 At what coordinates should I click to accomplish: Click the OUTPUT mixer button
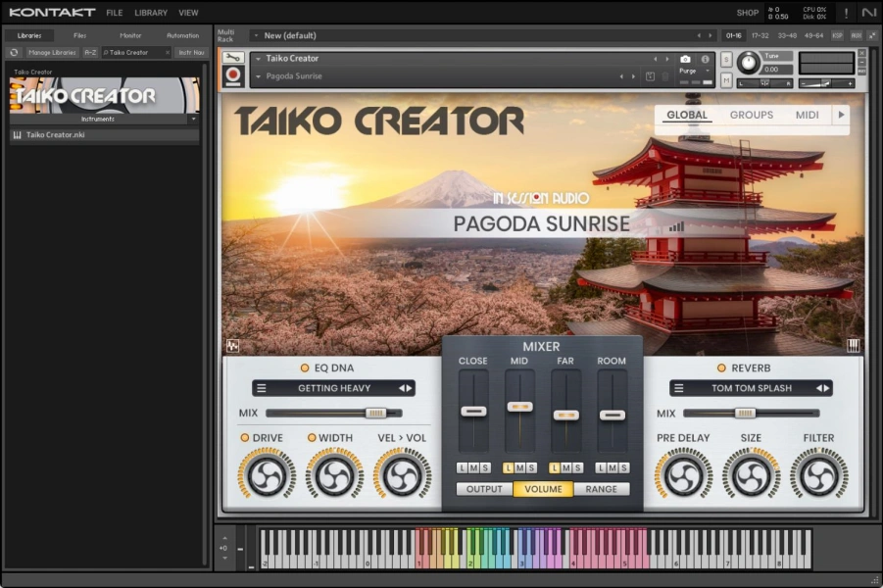(x=484, y=489)
